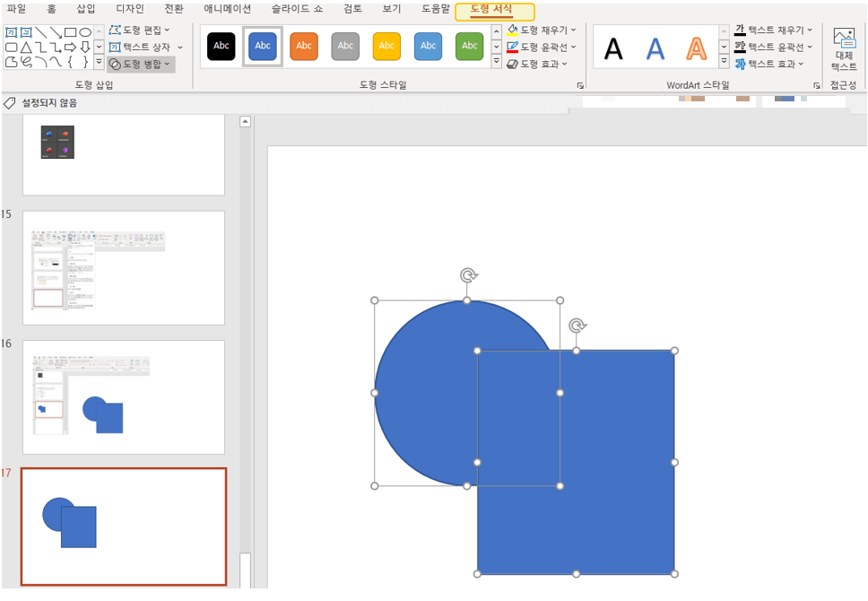
Task: Pick the Curve shape
Action: pos(56,62)
